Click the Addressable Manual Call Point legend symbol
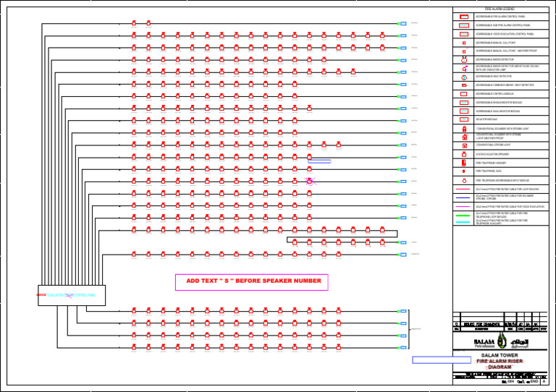556x392 pixels. (464, 43)
